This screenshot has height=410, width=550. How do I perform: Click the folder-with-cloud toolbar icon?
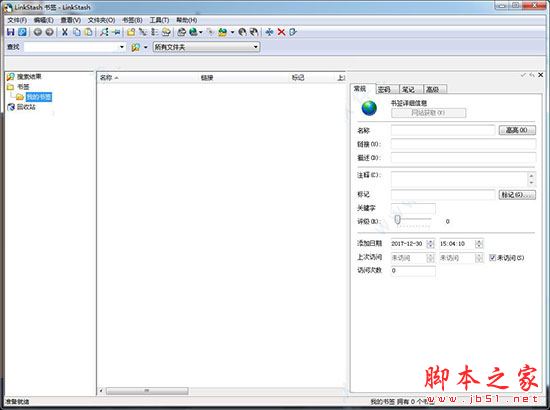(166, 32)
